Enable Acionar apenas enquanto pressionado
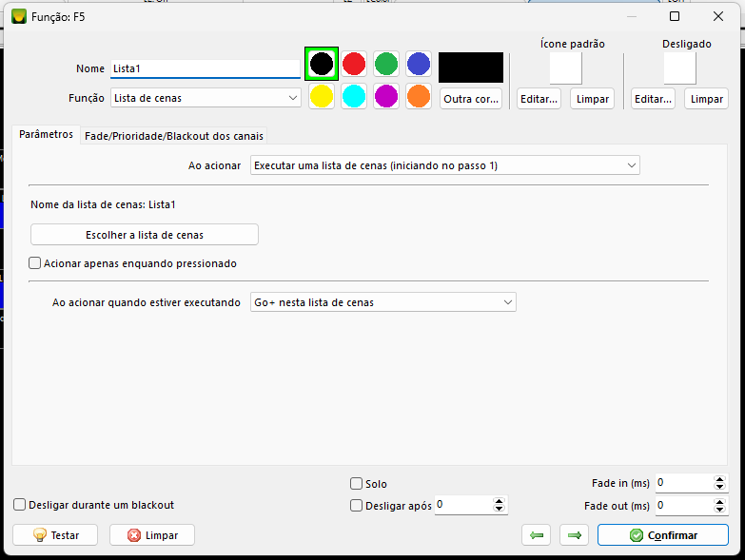The image size is (745, 560). coord(36,263)
